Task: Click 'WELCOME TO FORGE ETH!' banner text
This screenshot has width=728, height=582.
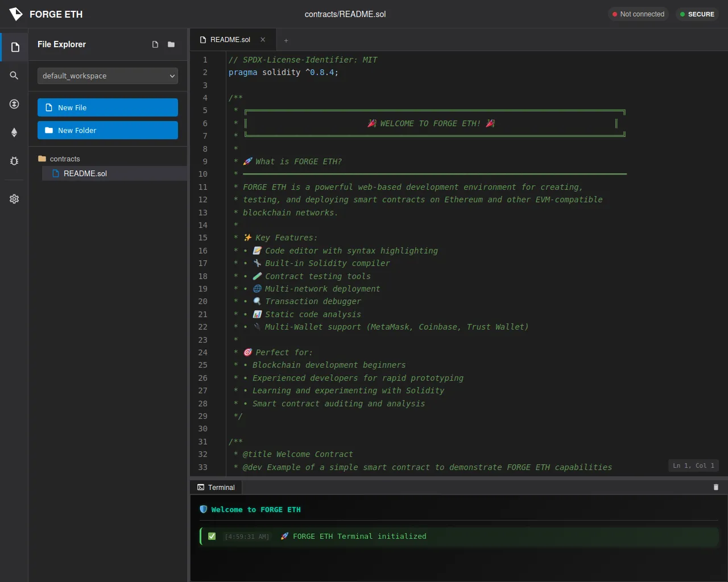Action: coord(431,123)
